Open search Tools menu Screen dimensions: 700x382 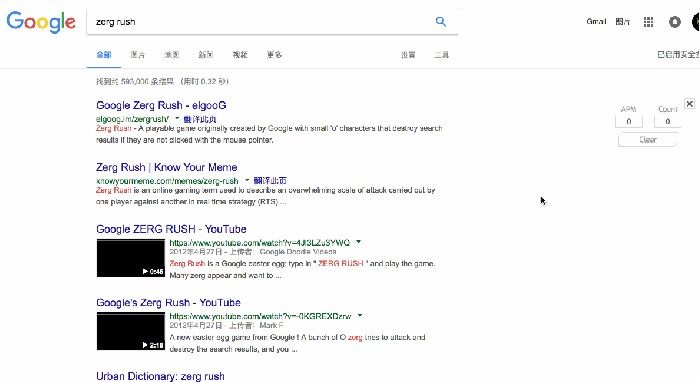click(442, 54)
